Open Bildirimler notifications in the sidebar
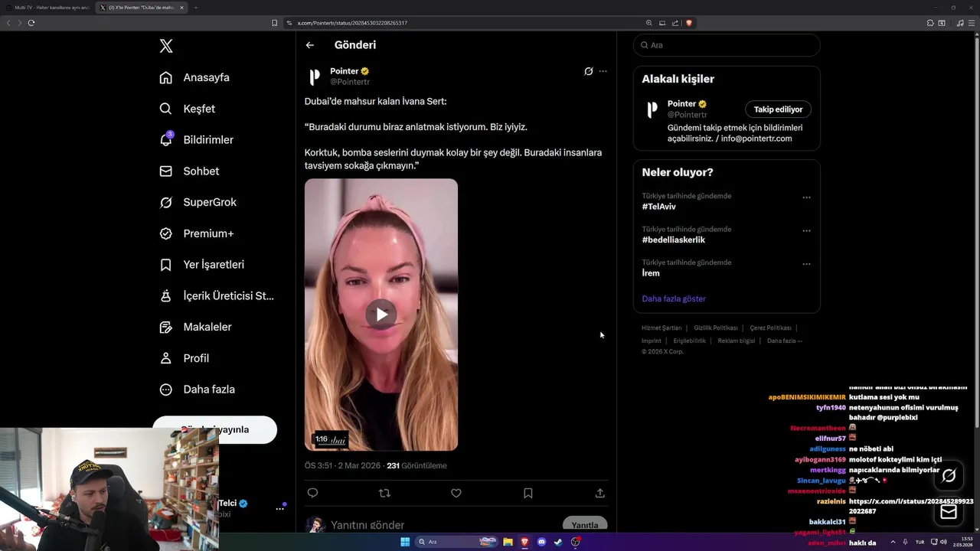The width and height of the screenshot is (980, 551). [196, 140]
